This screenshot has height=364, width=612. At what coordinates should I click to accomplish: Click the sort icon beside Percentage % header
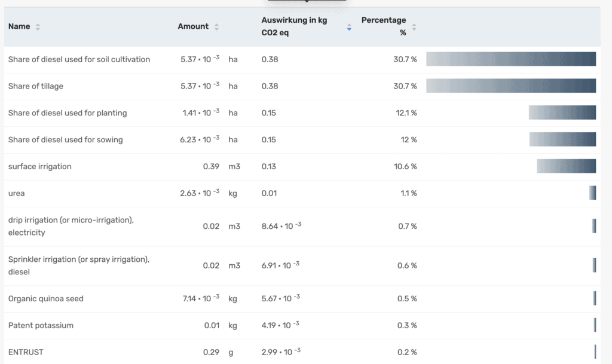coord(414,27)
